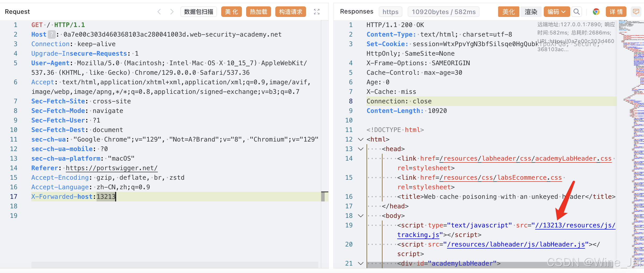
Task: Click the 10920bytes / 582ms label
Action: pyautogui.click(x=444, y=12)
